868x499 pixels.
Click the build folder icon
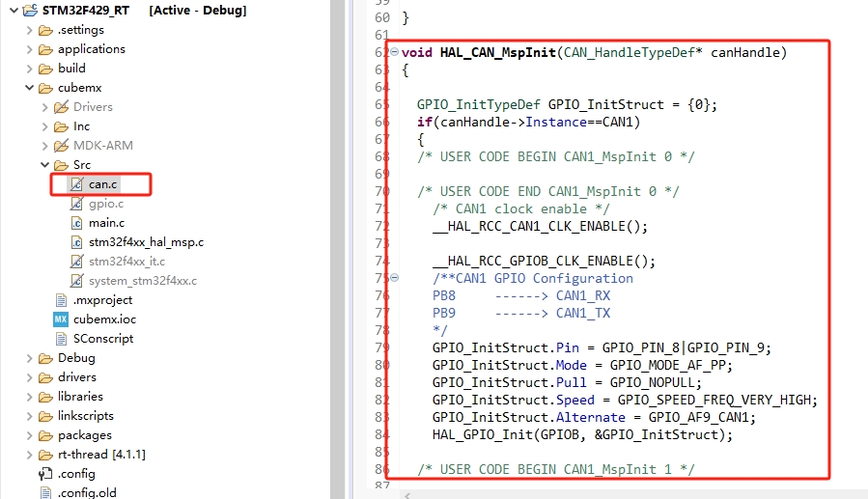45,69
